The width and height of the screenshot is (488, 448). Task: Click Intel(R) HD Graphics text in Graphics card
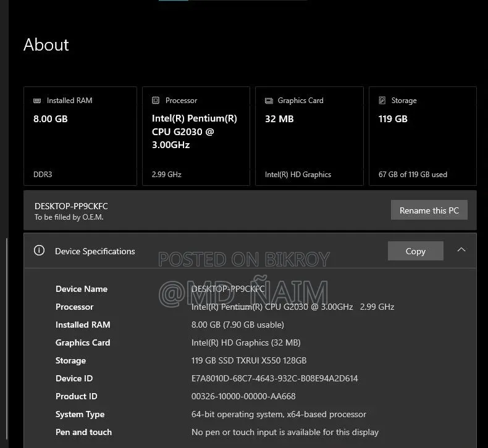coord(298,175)
